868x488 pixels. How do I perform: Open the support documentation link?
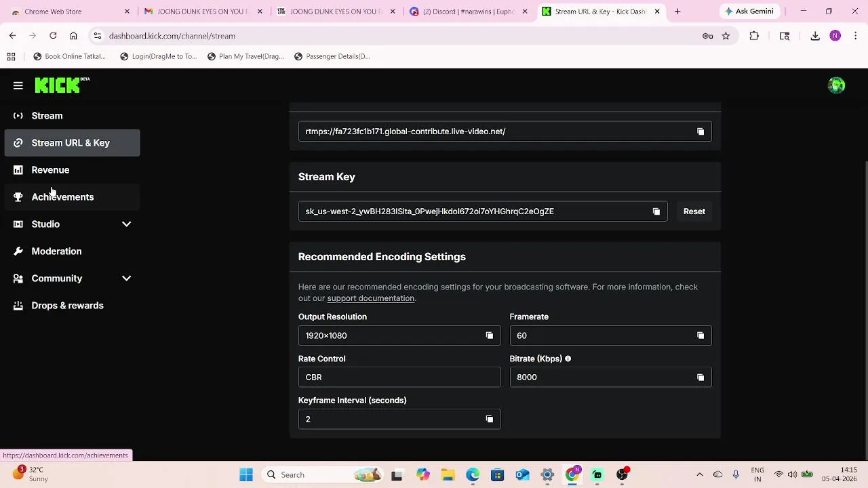pyautogui.click(x=370, y=298)
